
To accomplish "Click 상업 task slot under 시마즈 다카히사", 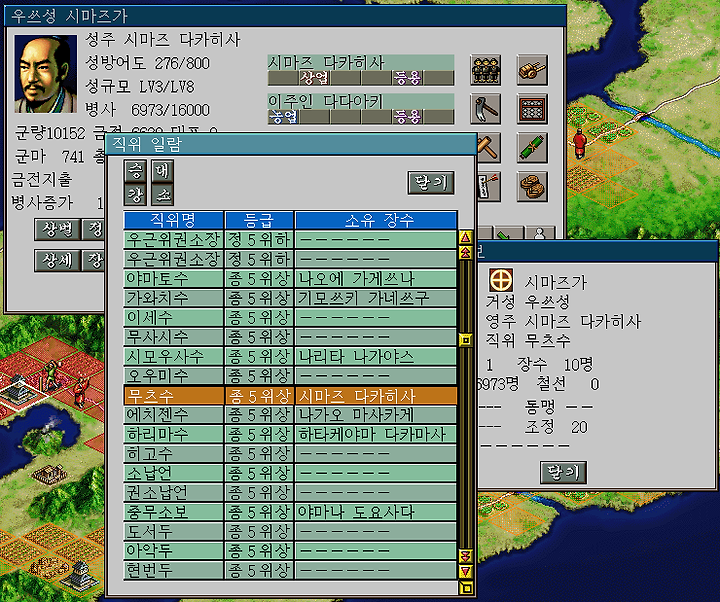I will click(314, 78).
